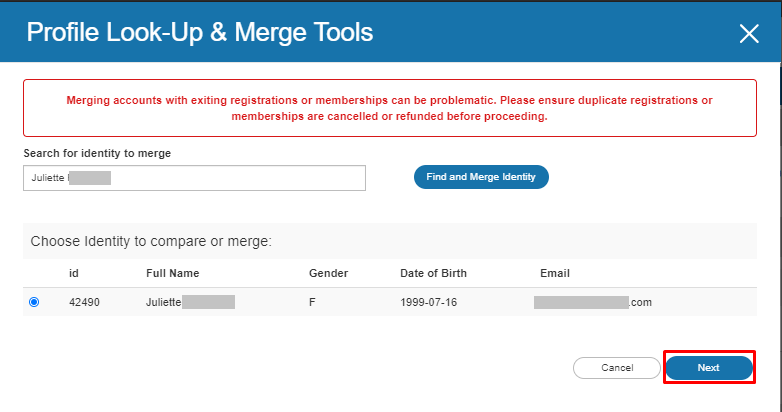Click the id column header
Screen dimensions: 782x412
[74, 273]
